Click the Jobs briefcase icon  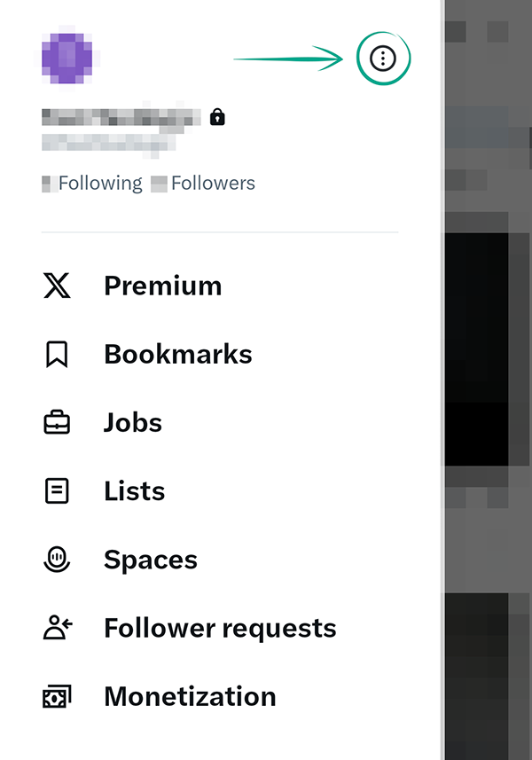coord(57,423)
